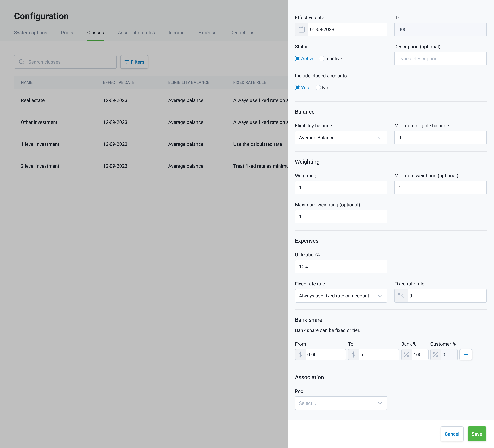Viewport: 494px width, 448px height.
Task: Click the Cancel button
Action: 452,434
